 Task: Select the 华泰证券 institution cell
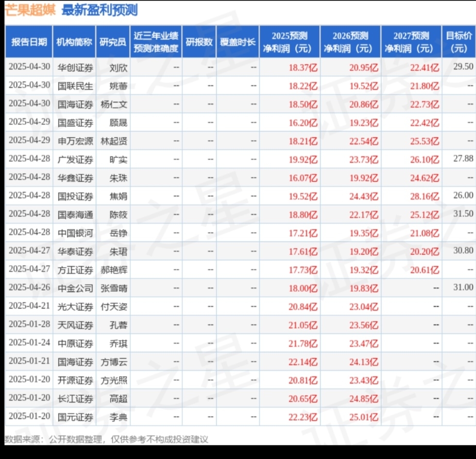coord(75,251)
